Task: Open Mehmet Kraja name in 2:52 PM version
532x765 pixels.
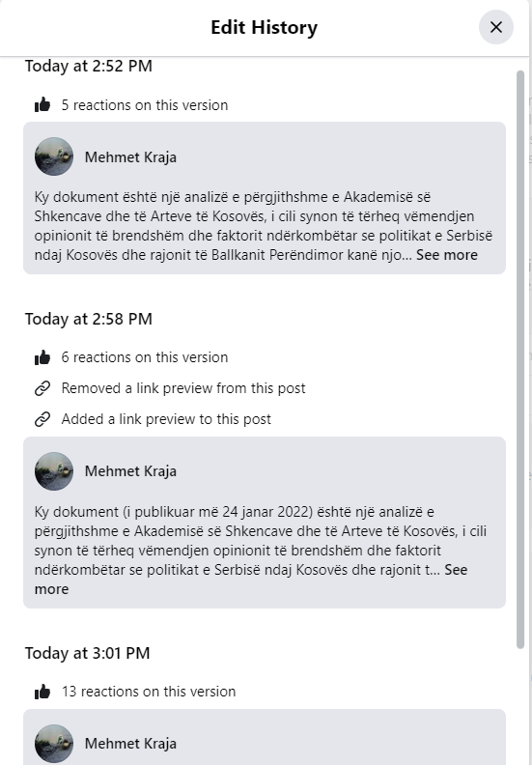Action: point(130,157)
